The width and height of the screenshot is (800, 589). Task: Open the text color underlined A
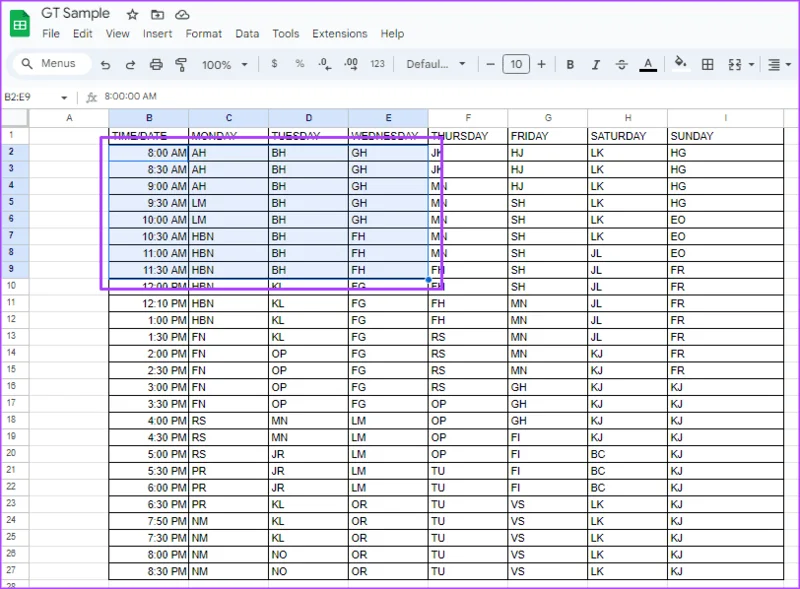tap(648, 64)
